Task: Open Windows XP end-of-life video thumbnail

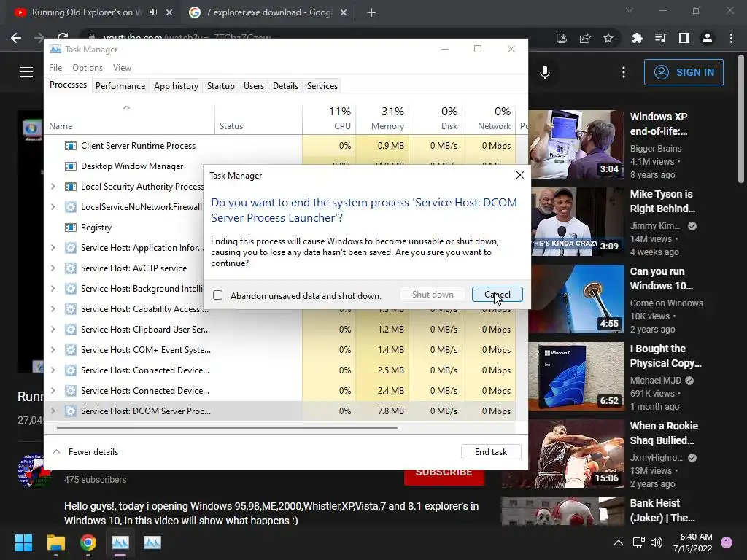Action: pyautogui.click(x=577, y=144)
